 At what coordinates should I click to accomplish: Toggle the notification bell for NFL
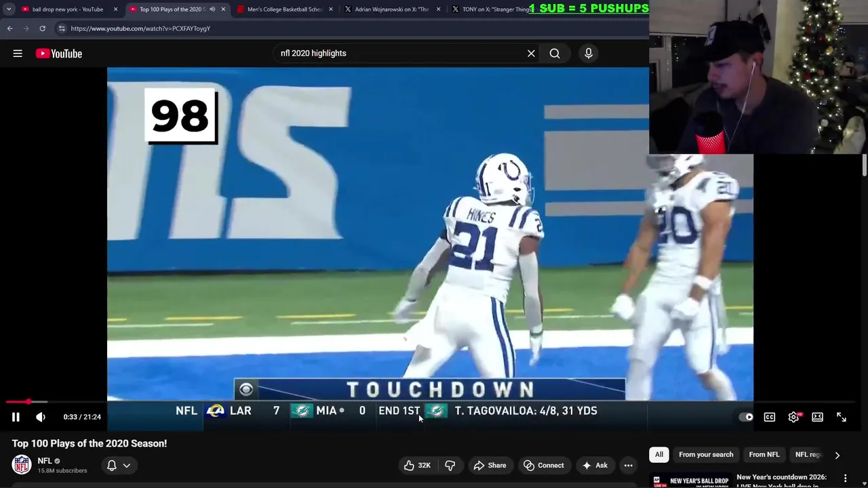point(112,465)
